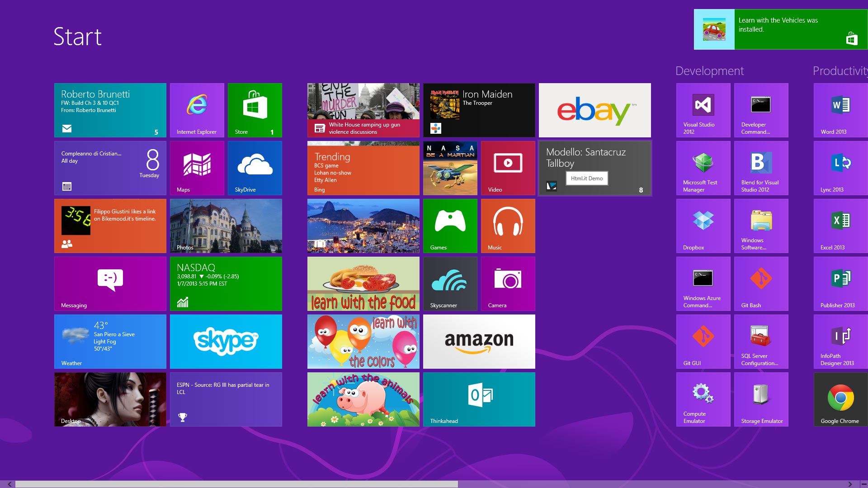This screenshot has width=868, height=488.
Task: Open the Mail tile from Roberto Brunetti
Action: click(x=110, y=110)
